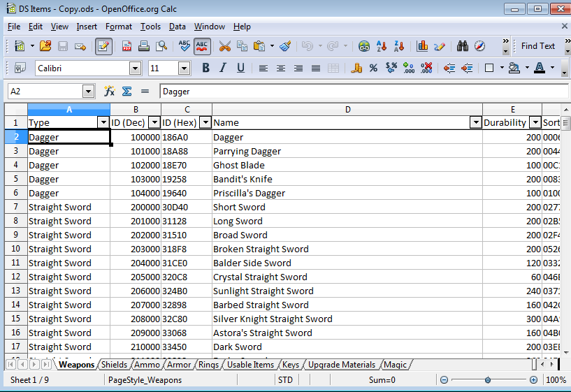The image size is (571, 392).
Task: Open the Data menu
Action: tap(178, 27)
